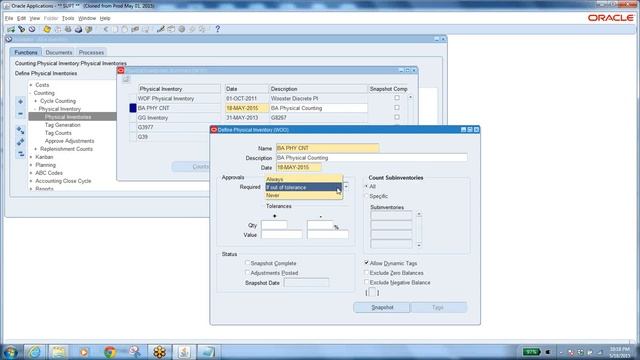The image size is (640, 360).
Task: Select the All count subinventories radio button
Action: click(x=367, y=187)
